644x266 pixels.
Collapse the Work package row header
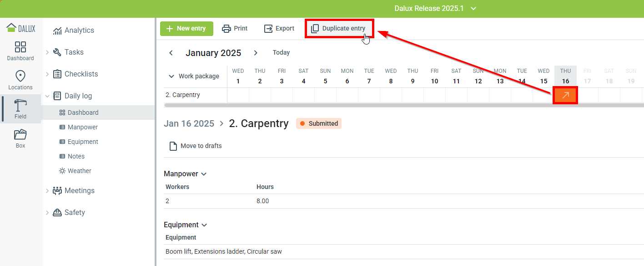point(171,77)
